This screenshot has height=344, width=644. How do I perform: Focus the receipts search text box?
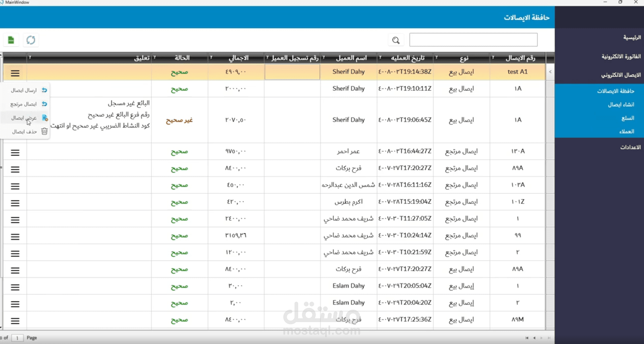473,40
